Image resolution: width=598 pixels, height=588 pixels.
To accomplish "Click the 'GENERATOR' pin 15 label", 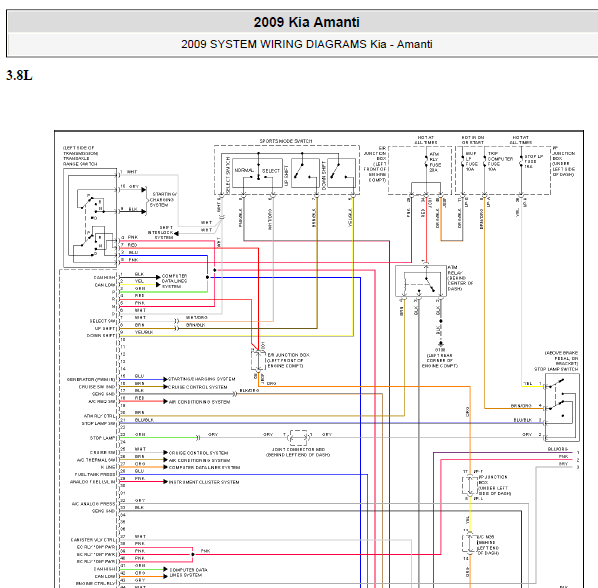I will click(x=91, y=380).
